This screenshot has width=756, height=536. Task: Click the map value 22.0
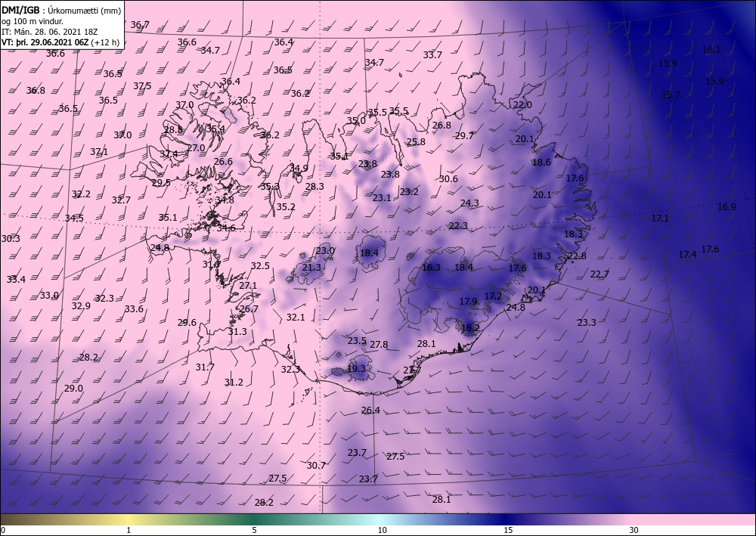[x=522, y=104]
